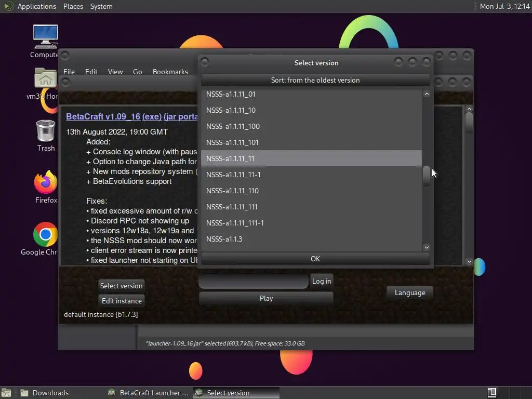Select version NSSS-a1.1.11_11-1
The image size is (532, 399).
[x=312, y=175]
